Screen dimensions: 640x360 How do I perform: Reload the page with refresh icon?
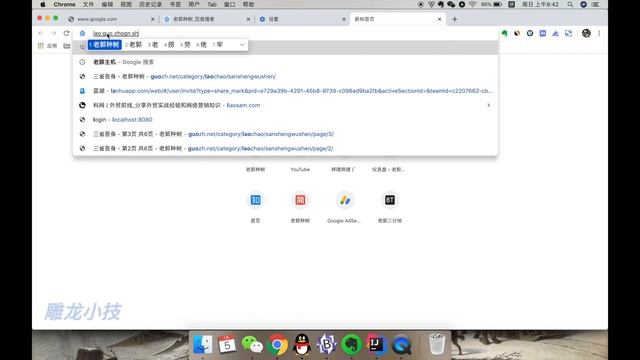pos(67,33)
